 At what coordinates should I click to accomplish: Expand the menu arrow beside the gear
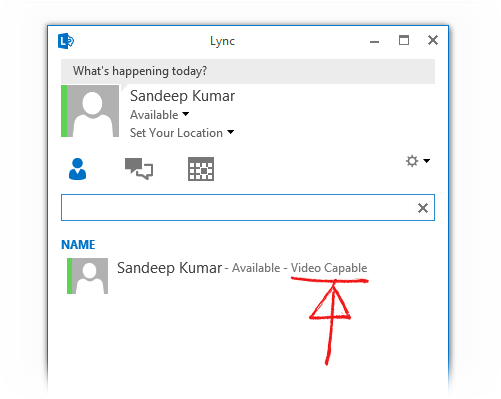point(426,161)
